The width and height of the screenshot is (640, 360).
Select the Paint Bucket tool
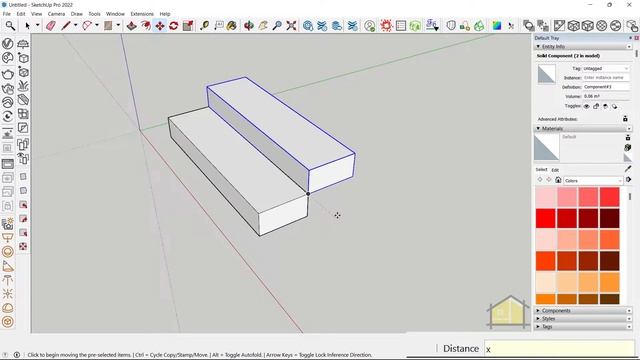click(232, 26)
